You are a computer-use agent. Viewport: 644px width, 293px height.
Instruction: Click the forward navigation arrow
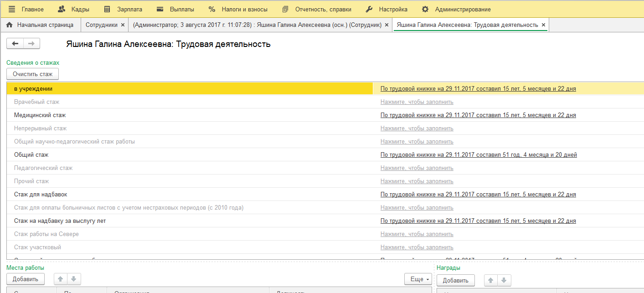point(31,43)
